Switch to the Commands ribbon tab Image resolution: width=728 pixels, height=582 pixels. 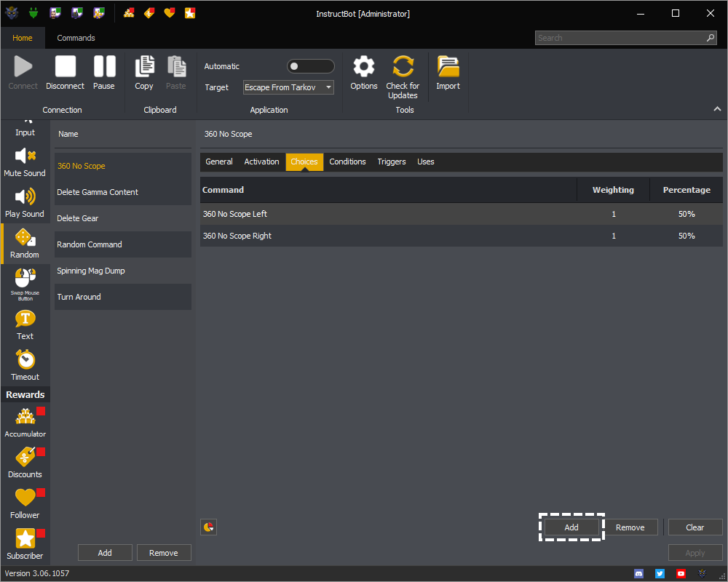(x=76, y=38)
